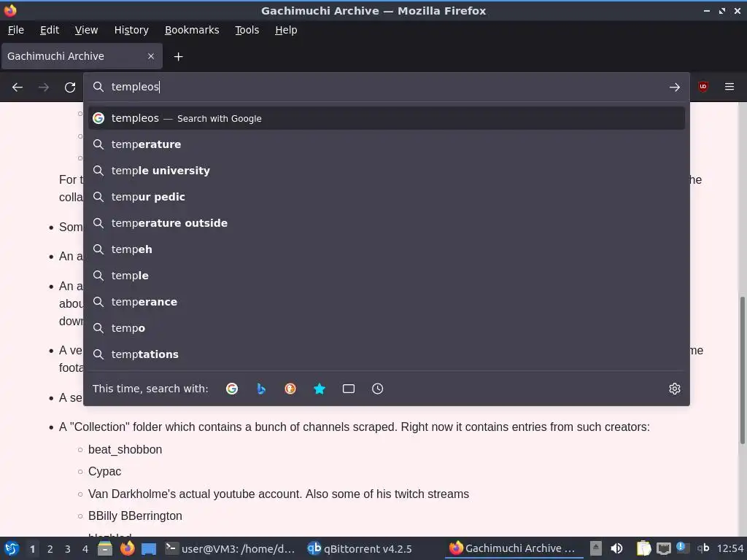Screen dimensions: 747x560
Task: Switch to the user@VM3 terminal window
Action: coord(230,548)
